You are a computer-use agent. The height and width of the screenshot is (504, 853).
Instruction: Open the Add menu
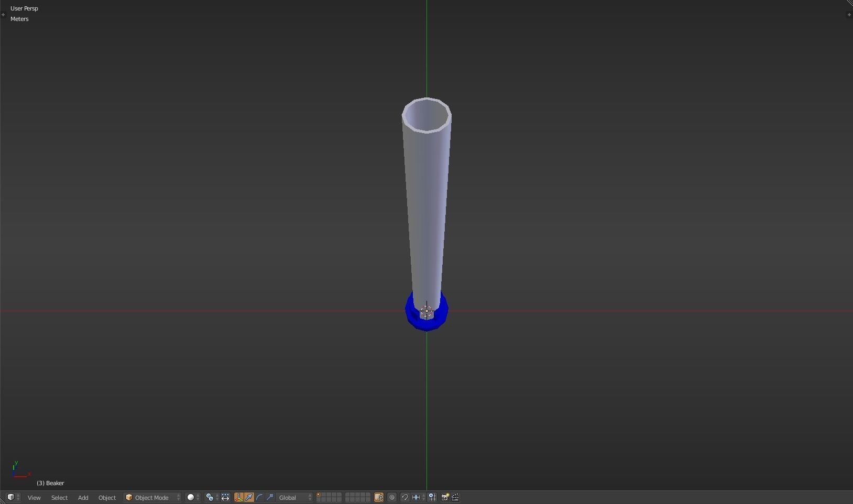pos(83,497)
